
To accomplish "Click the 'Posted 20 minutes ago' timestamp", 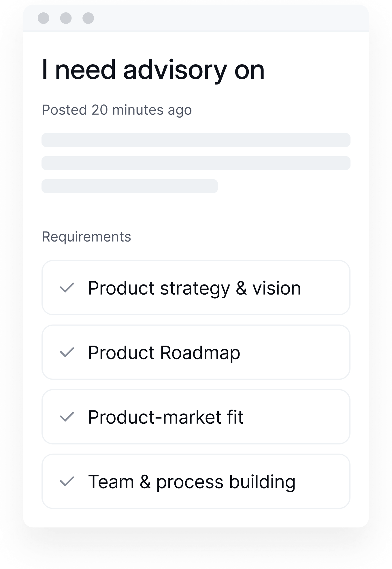I will 117,110.
